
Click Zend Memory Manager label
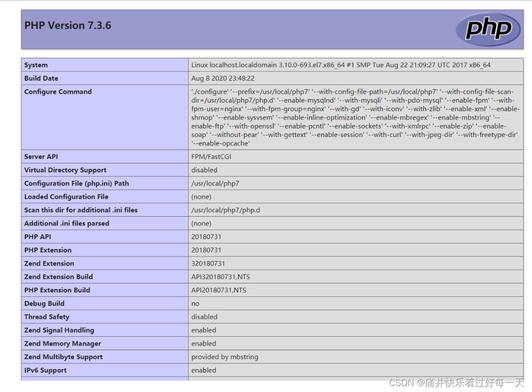(62, 344)
